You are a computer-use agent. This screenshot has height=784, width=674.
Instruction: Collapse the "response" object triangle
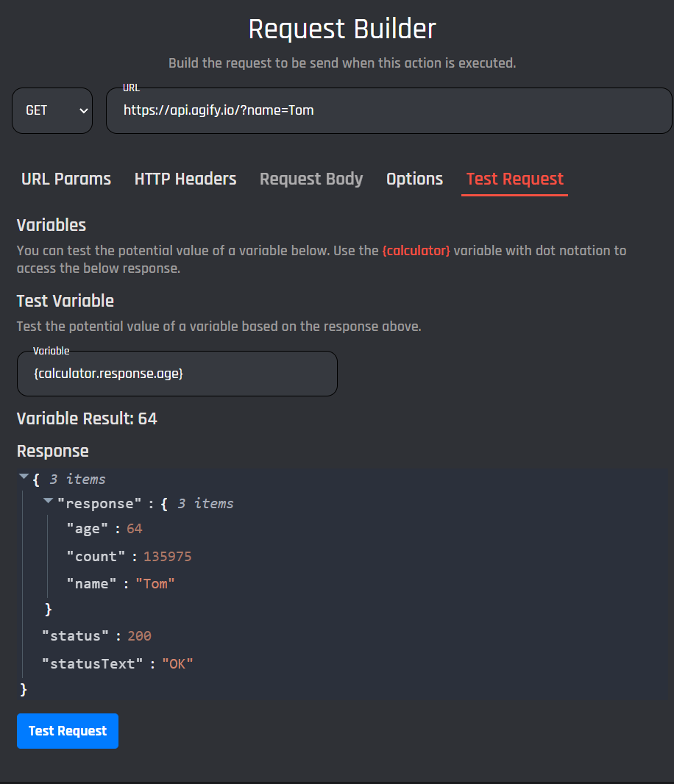48,502
